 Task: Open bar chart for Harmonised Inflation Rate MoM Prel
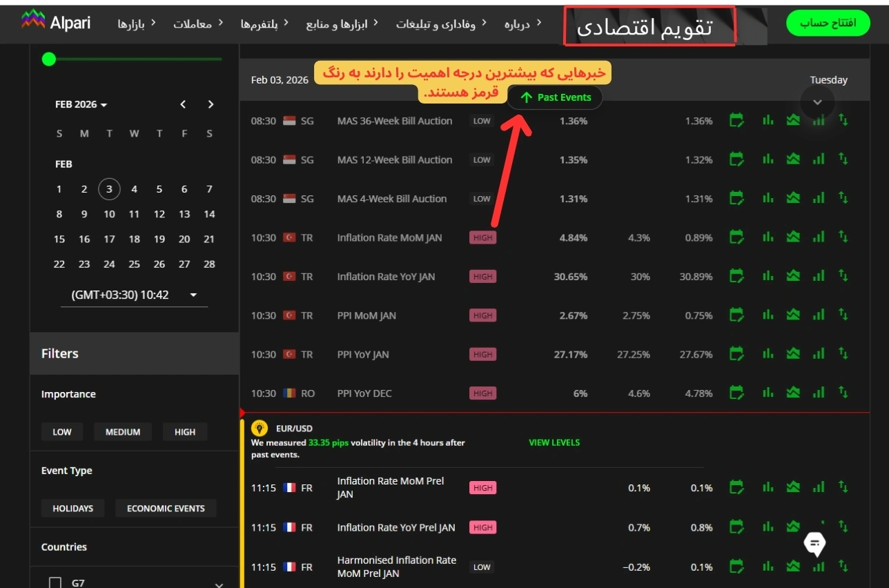768,567
